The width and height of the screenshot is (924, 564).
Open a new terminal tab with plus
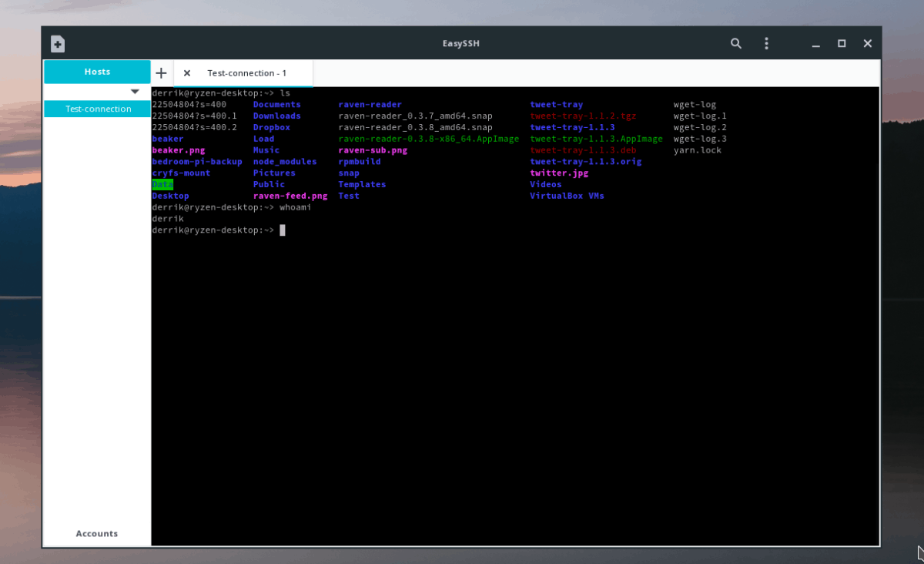point(161,73)
